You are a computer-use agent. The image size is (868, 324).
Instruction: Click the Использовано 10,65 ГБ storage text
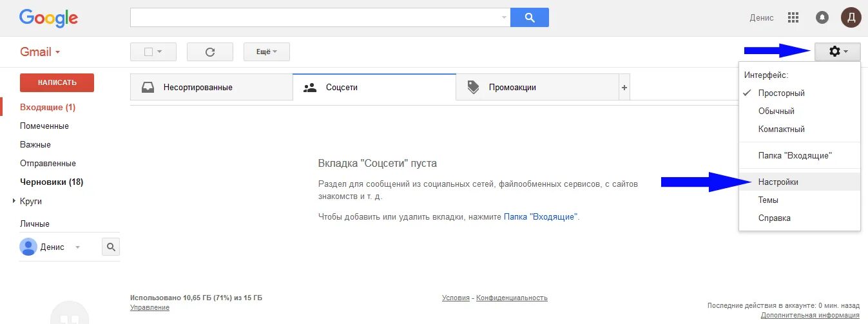point(196,298)
